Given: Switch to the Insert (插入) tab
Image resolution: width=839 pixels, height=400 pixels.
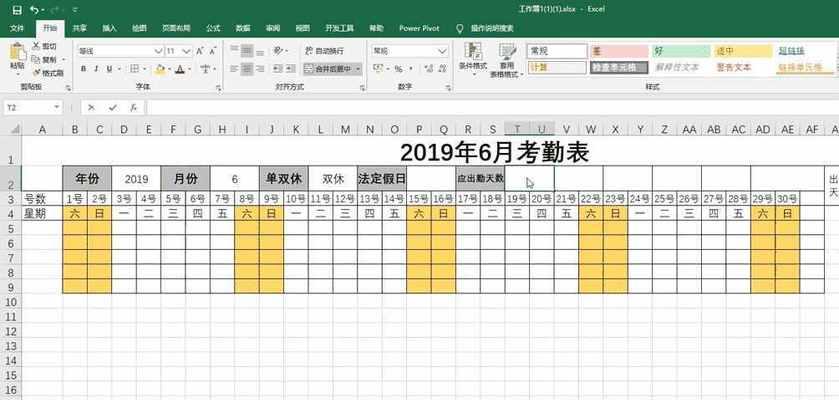Looking at the screenshot, I should pyautogui.click(x=109, y=28).
